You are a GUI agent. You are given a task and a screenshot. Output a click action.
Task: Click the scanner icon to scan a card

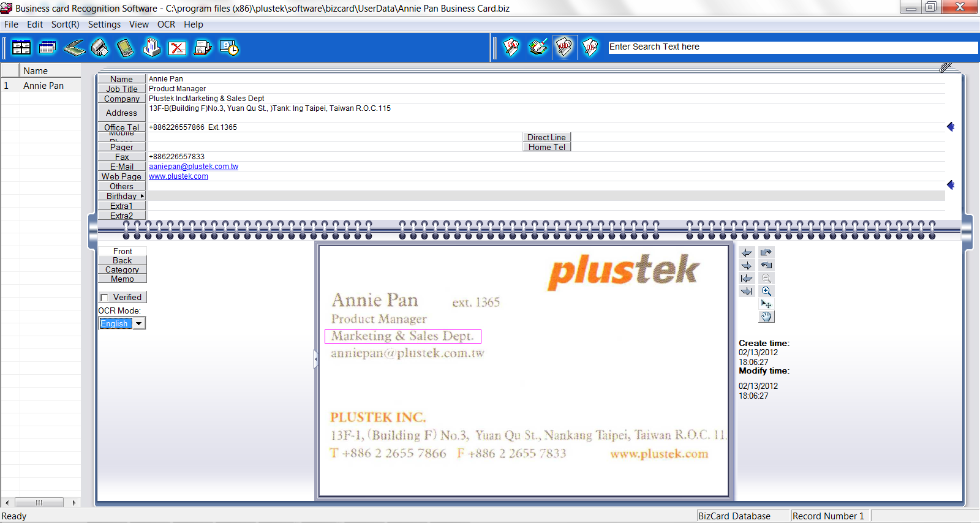point(74,48)
